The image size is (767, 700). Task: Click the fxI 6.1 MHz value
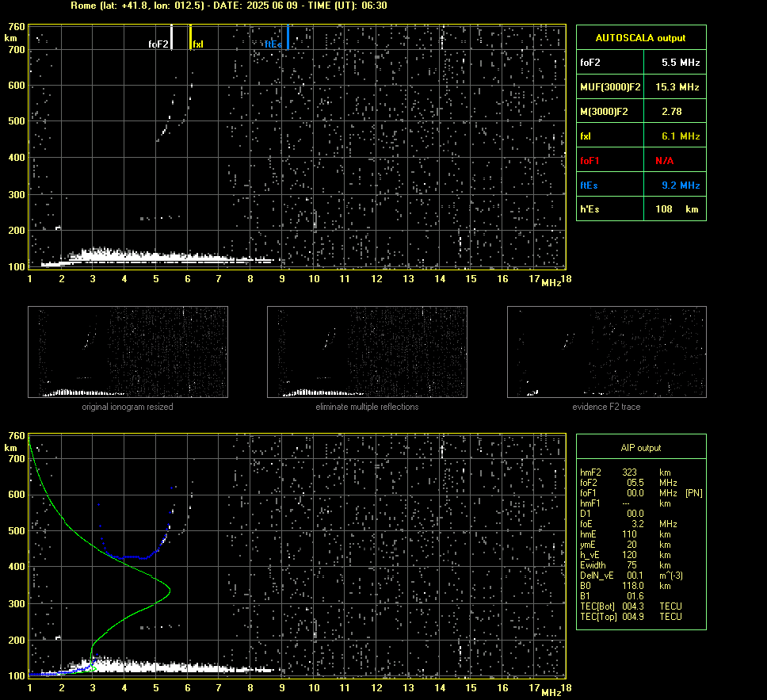(x=681, y=136)
